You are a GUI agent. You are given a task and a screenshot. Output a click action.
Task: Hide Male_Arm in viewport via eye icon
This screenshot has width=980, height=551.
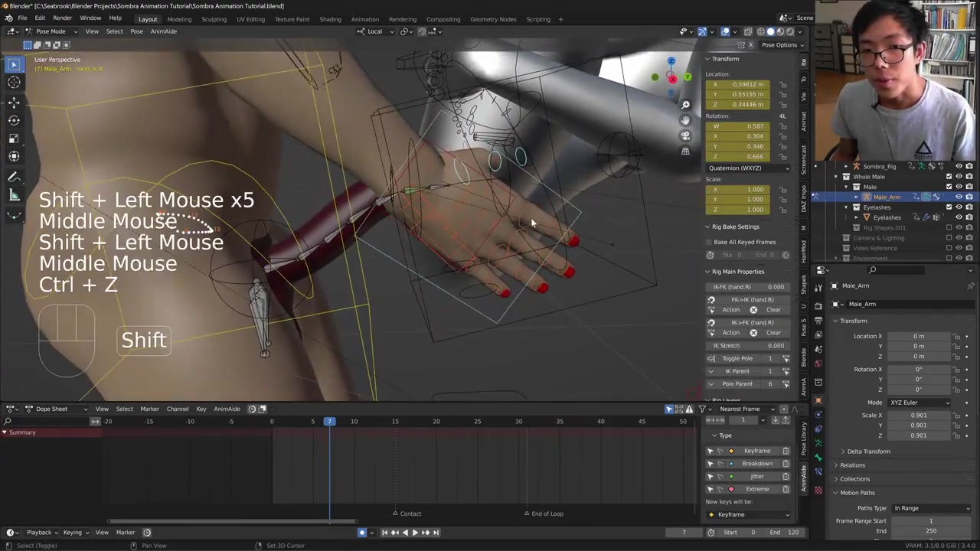(x=959, y=197)
